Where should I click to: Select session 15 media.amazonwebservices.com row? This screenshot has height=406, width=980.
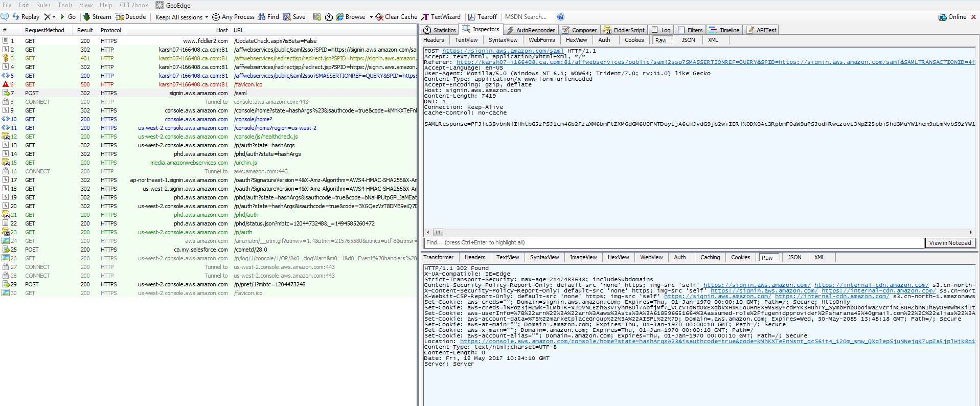tap(209, 163)
